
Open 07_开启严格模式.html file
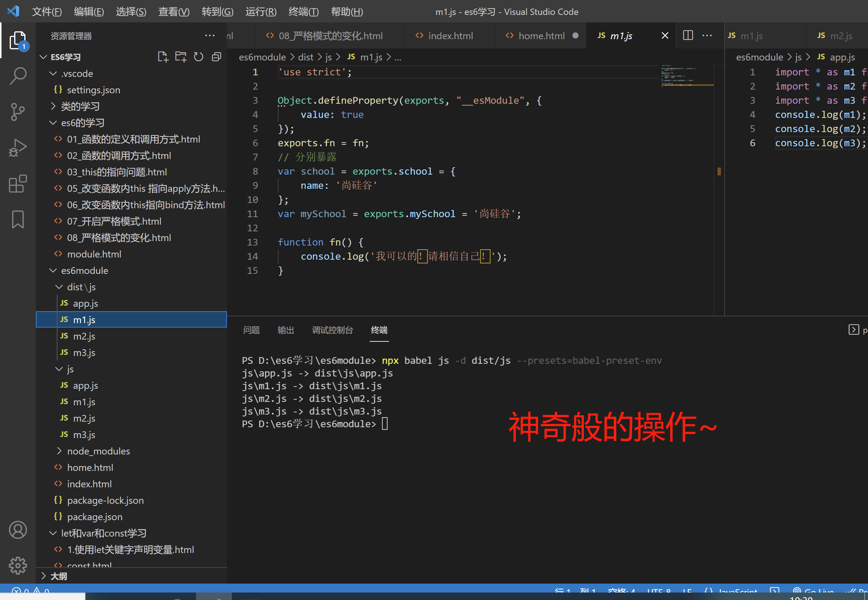pyautogui.click(x=132, y=221)
